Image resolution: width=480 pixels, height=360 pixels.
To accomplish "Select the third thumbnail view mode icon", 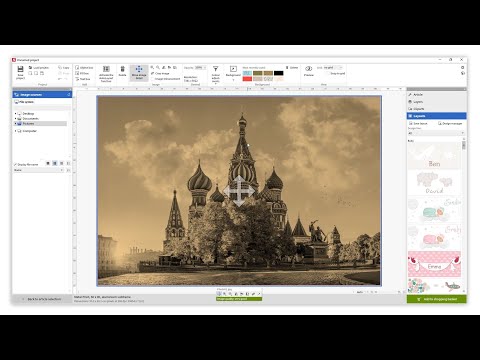I will click(61, 163).
